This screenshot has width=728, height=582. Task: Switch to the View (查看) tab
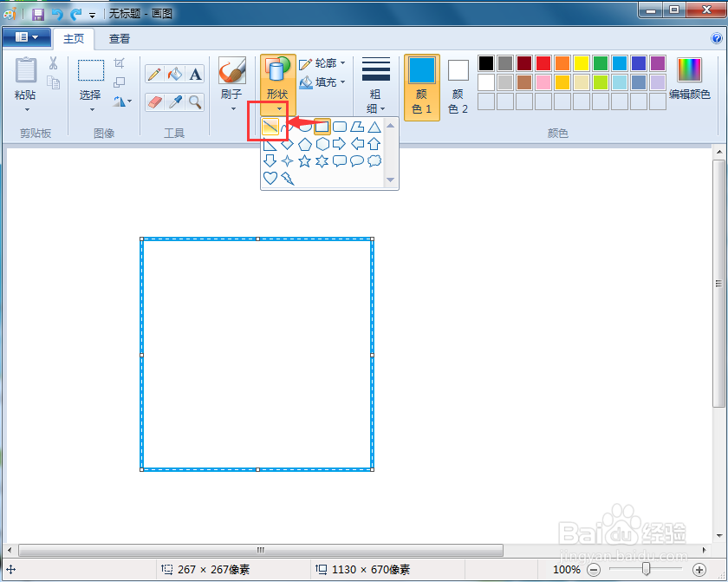[x=120, y=38]
